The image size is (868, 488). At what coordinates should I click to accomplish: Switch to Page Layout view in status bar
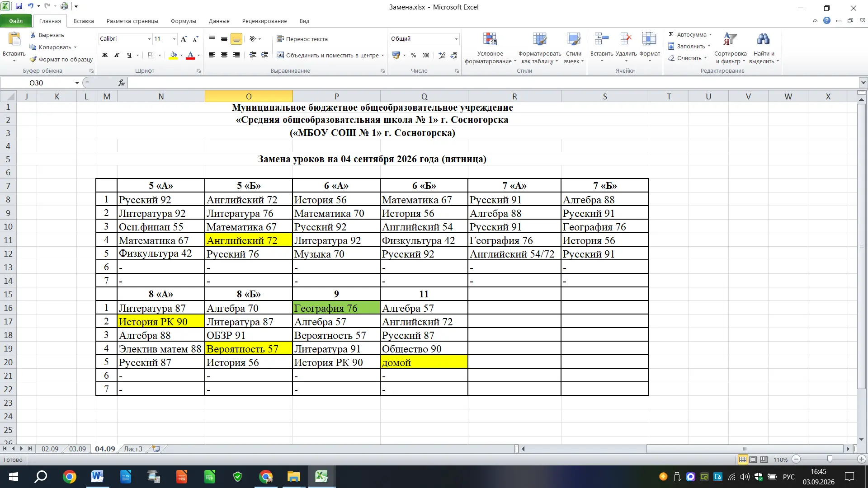[753, 460]
